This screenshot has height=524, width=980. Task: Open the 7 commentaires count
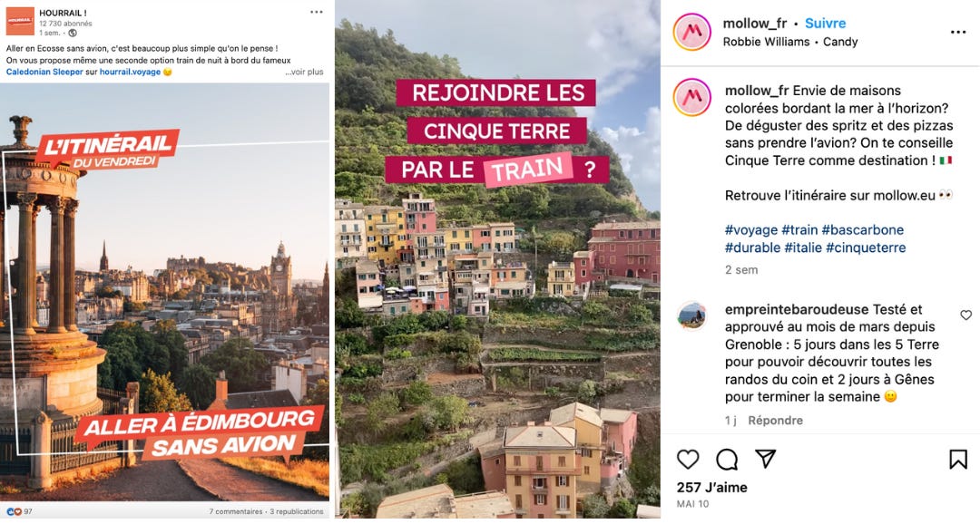point(236,511)
